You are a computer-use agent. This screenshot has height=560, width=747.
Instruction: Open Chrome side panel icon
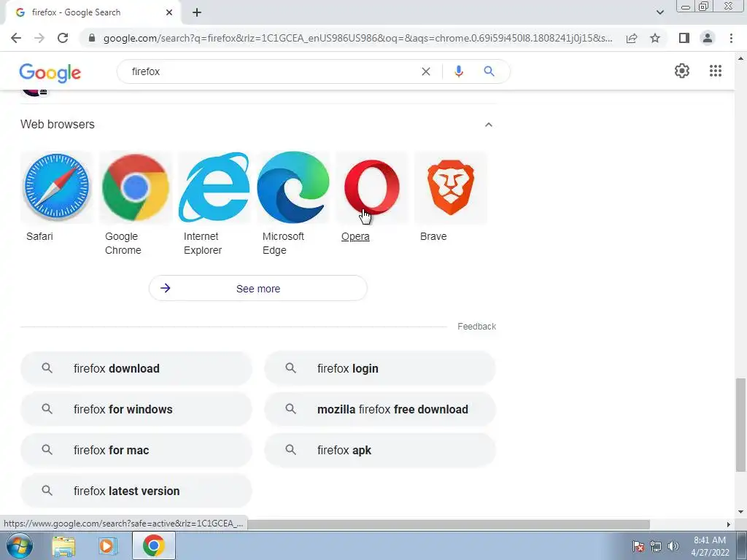(x=684, y=38)
